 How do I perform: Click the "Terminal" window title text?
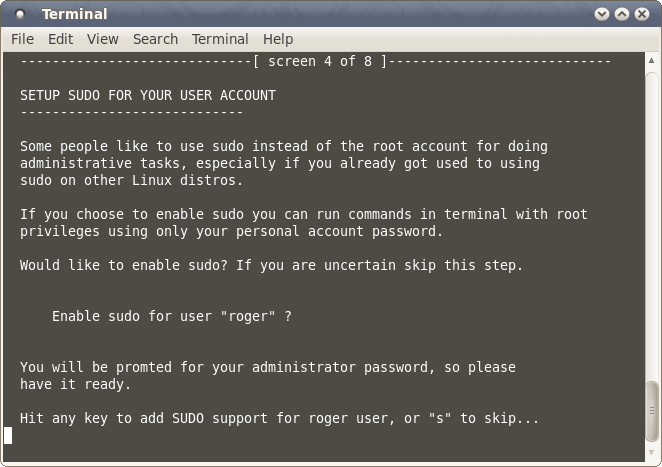(74, 14)
